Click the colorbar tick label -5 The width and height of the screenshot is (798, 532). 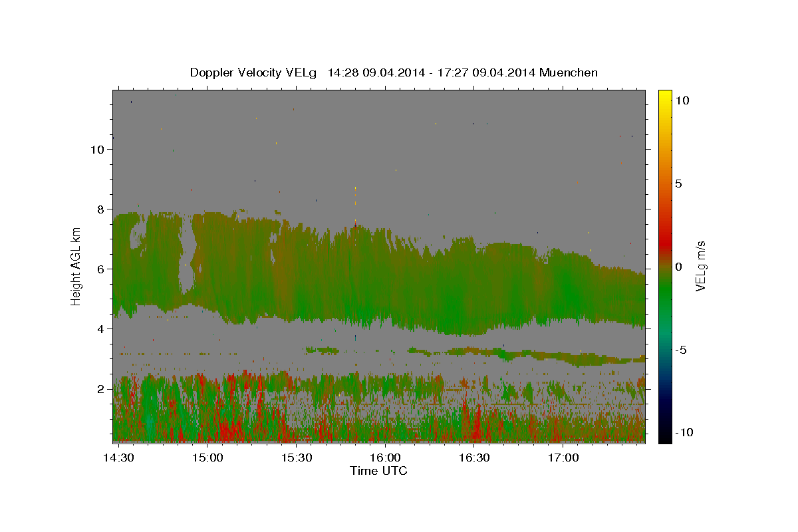tap(681, 350)
